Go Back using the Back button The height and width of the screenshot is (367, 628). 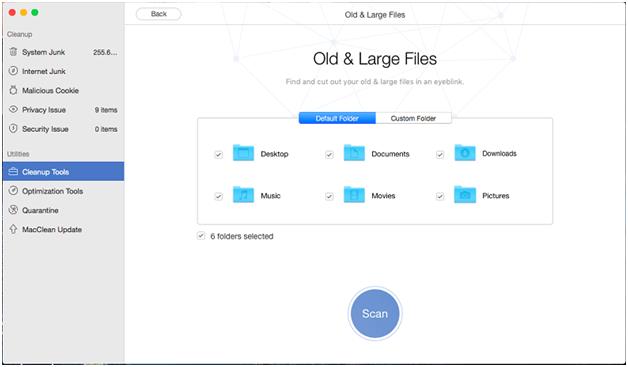pos(159,14)
